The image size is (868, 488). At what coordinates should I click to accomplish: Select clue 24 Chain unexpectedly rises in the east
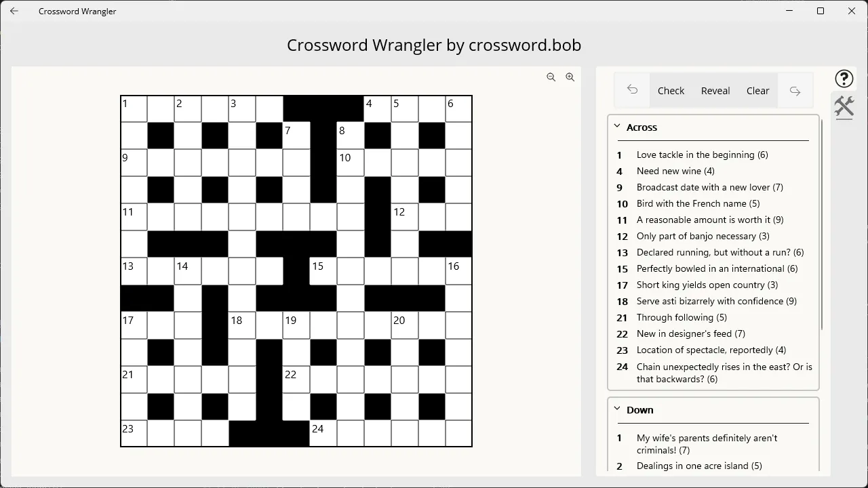pyautogui.click(x=713, y=373)
